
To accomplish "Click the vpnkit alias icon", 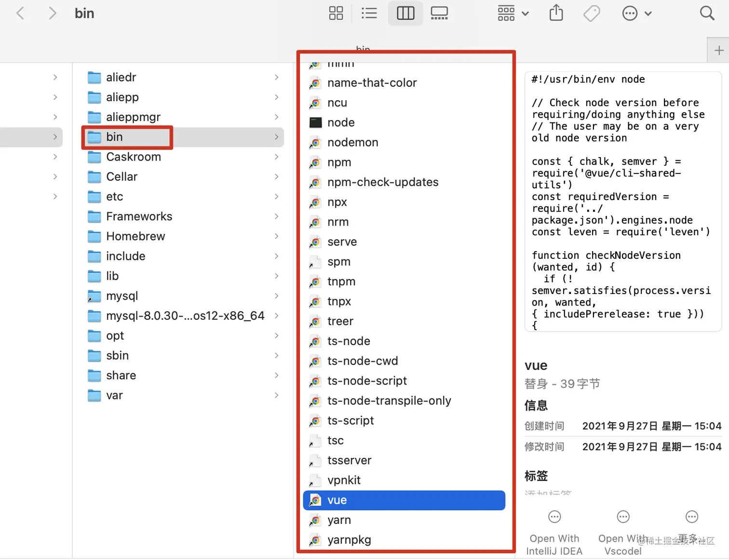I will click(315, 480).
